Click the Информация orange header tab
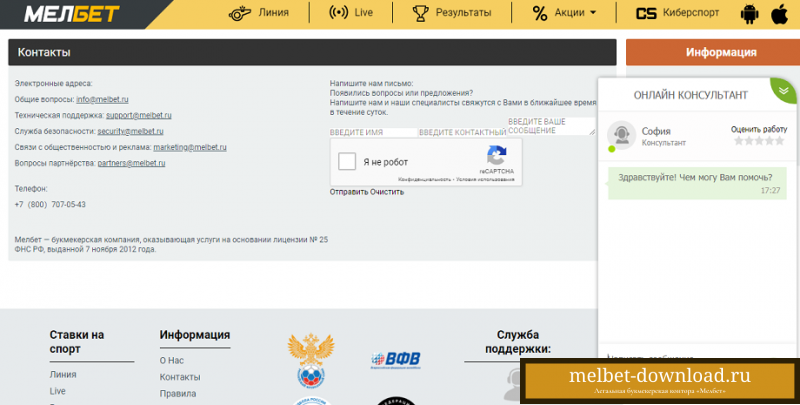 713,52
